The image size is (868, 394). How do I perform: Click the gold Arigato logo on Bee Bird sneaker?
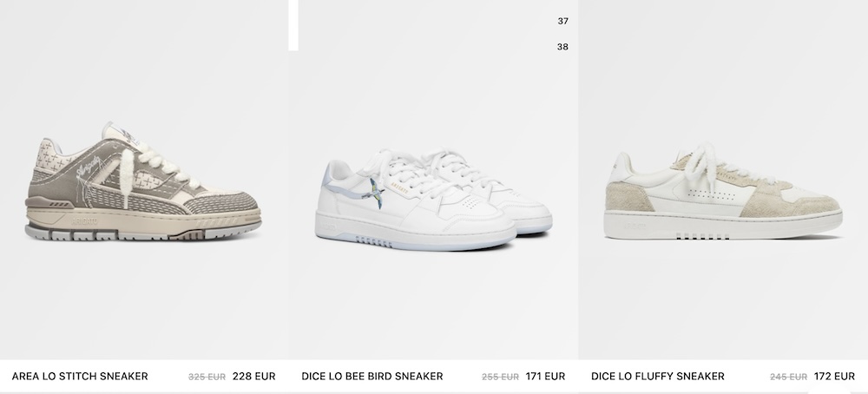pyautogui.click(x=399, y=188)
